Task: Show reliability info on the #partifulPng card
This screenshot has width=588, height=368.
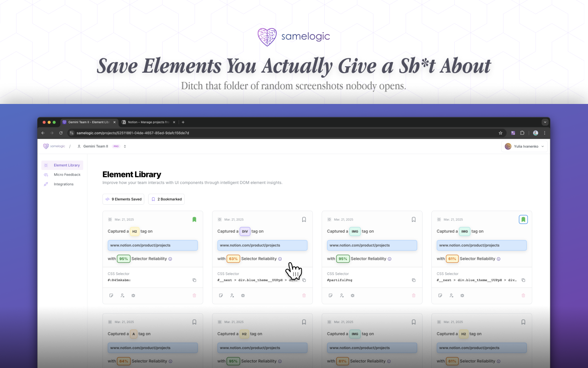Action: (390, 259)
